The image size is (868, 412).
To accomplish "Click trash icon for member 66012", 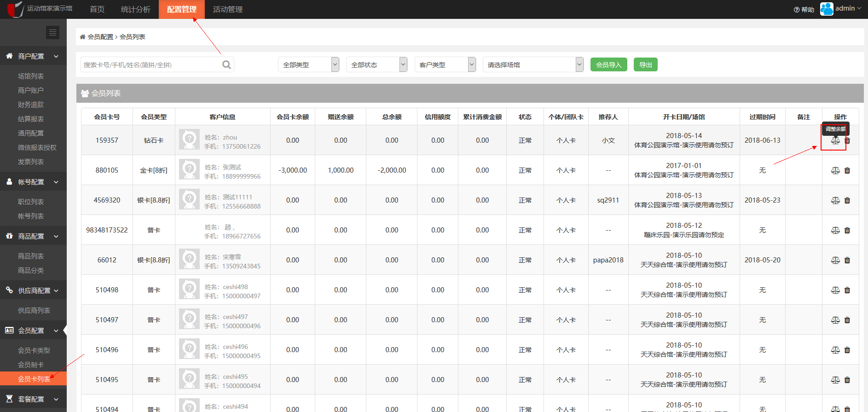I will click(x=847, y=260).
